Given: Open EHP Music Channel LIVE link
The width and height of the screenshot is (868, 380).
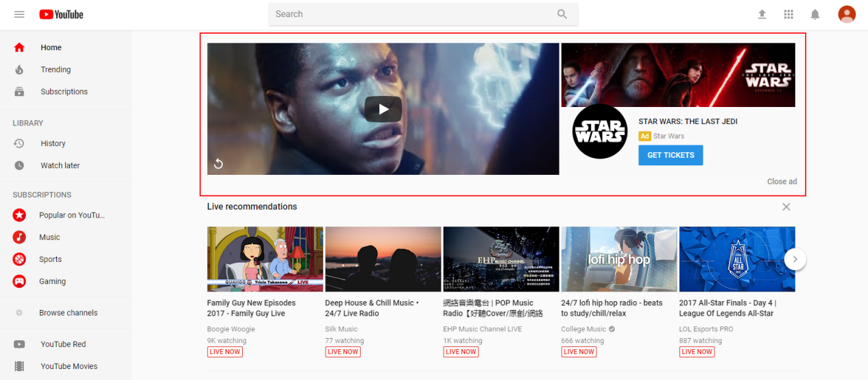Looking at the screenshot, I should 483,329.
